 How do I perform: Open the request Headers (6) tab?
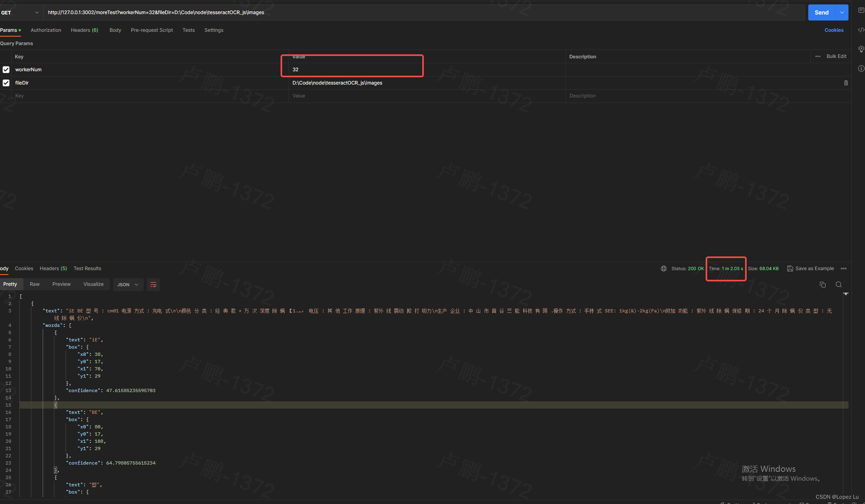coord(85,30)
